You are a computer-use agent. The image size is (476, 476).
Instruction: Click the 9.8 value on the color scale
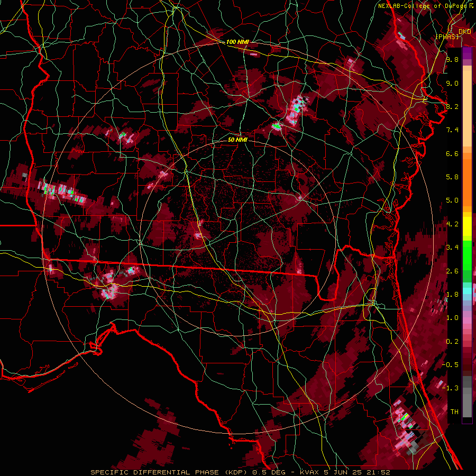452,59
